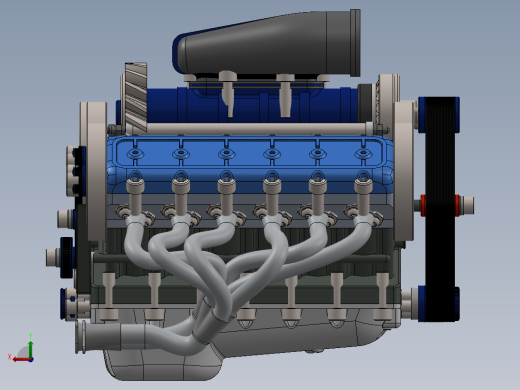Screen dimensions: 520x390
Task: Select the dark gray air intake scoop
Action: pyautogui.click(x=267, y=43)
